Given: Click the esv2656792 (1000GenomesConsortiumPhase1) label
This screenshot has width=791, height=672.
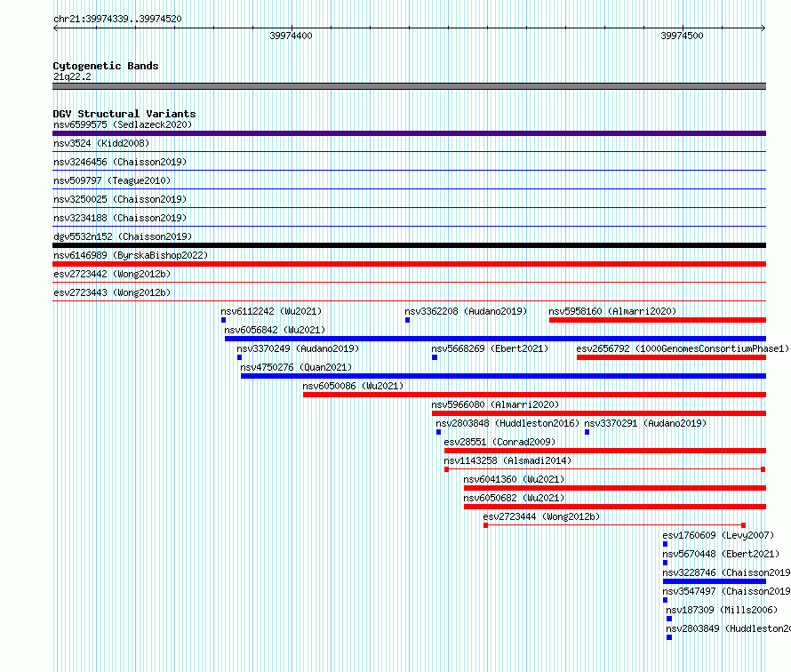Looking at the screenshot, I should pos(683,348).
